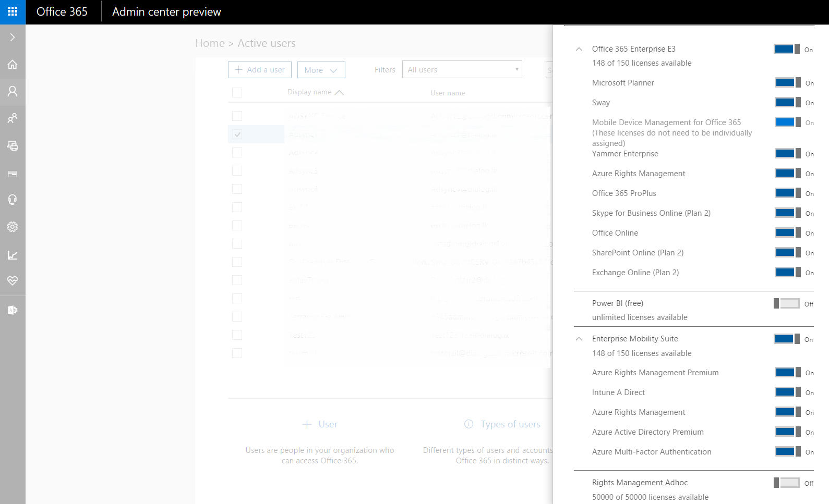Screen dimensions: 829x504
Task: Open Settings gear icon in sidebar
Action: [x=13, y=227]
